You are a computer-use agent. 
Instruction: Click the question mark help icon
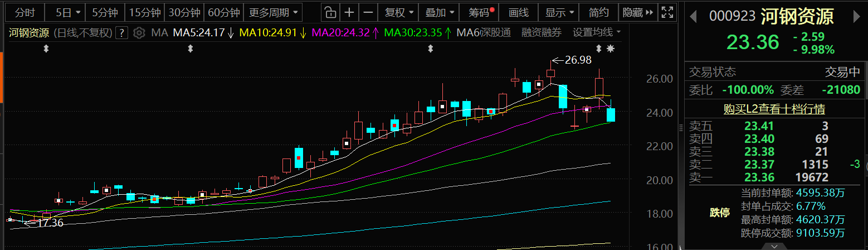click(122, 32)
